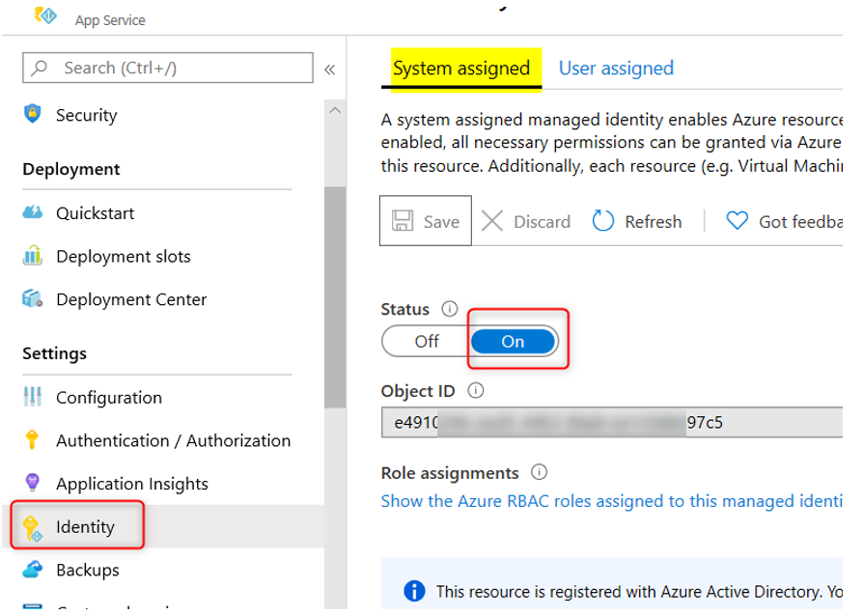Click the Backups cloud icon

tap(33, 569)
